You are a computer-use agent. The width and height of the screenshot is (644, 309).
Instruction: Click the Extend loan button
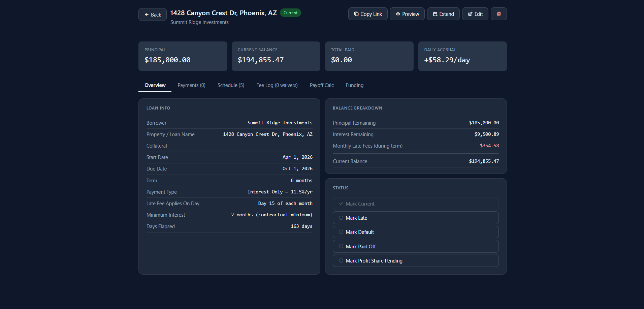443,14
